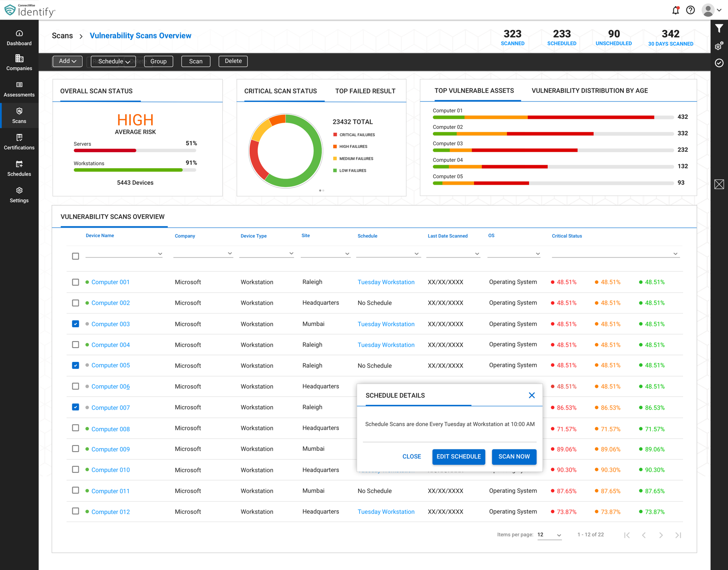The width and height of the screenshot is (728, 570).
Task: Change the items per page dropdown
Action: 549,535
